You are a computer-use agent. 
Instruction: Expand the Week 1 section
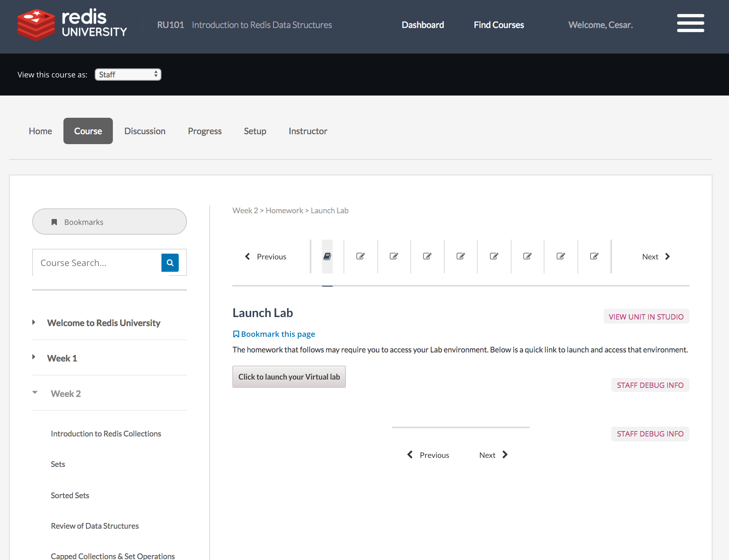[x=62, y=358]
